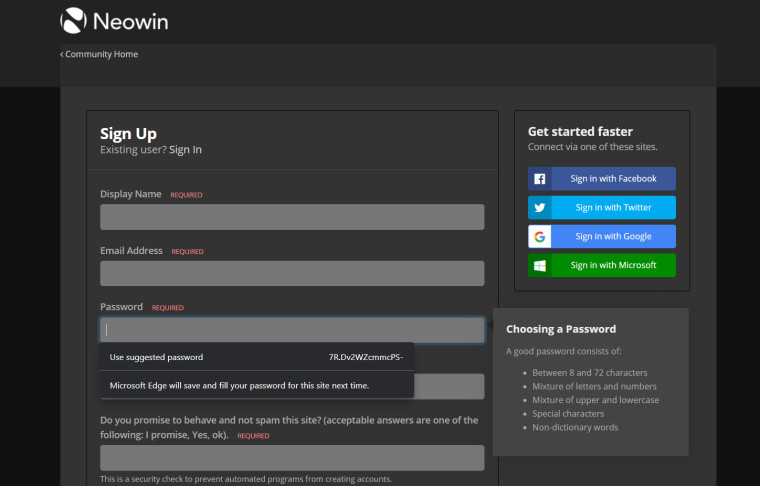Click 'Between 8 and 72 characters' text
The height and width of the screenshot is (486, 760).
point(589,373)
